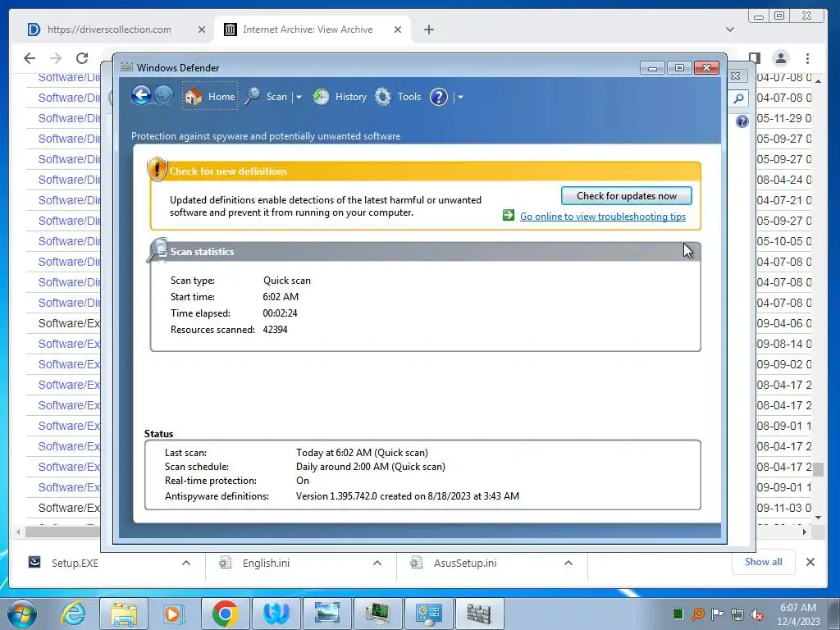Open the taskbar clock showing 6:07 AM
The width and height of the screenshot is (840, 630).
[x=798, y=614]
